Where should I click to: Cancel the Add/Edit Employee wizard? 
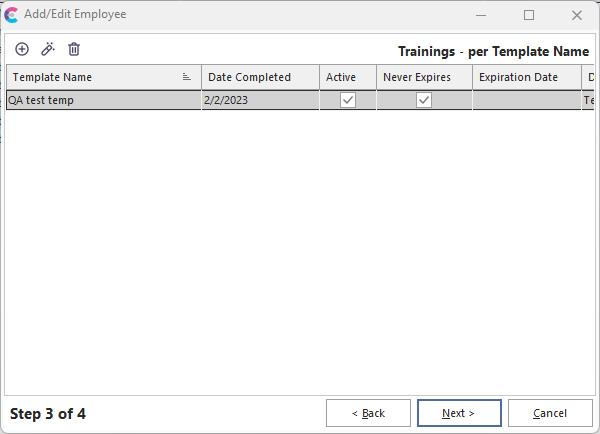pyautogui.click(x=549, y=413)
